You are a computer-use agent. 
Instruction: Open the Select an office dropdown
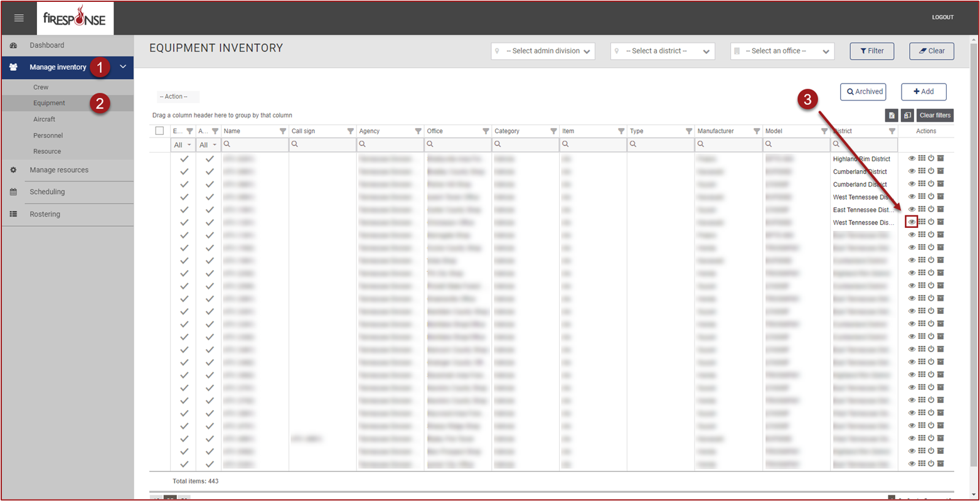click(x=782, y=51)
